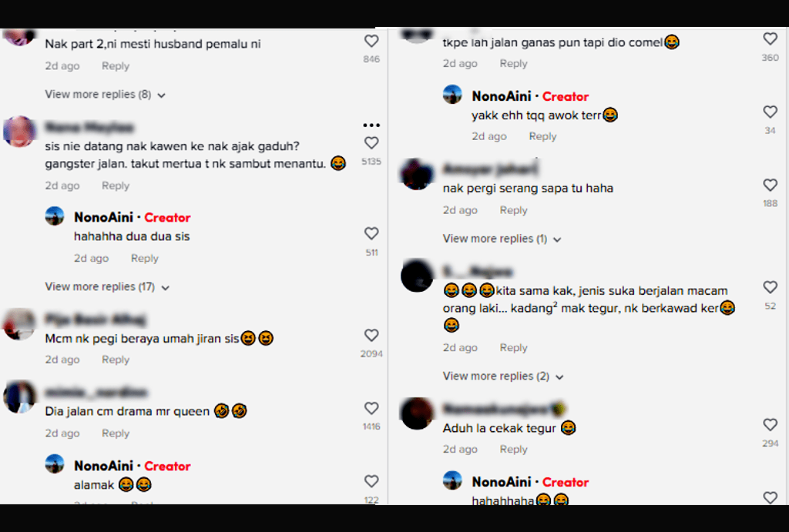This screenshot has width=789, height=532.
Task: Expand View more replies (17)
Action: (107, 286)
